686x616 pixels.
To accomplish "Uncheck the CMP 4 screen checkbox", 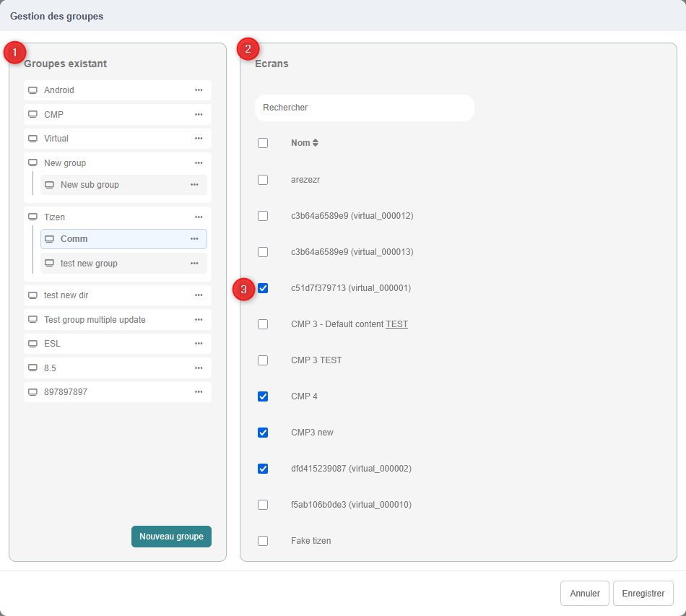I will pyautogui.click(x=263, y=396).
